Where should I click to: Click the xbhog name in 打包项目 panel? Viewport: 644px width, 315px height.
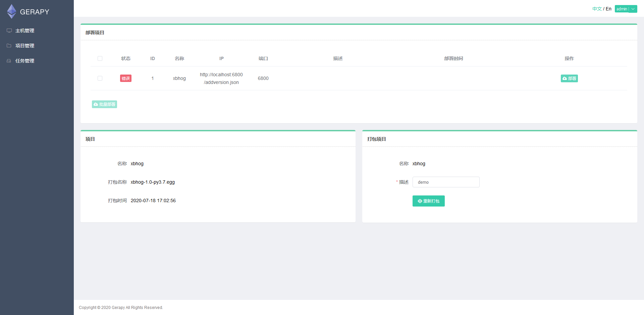pos(419,164)
